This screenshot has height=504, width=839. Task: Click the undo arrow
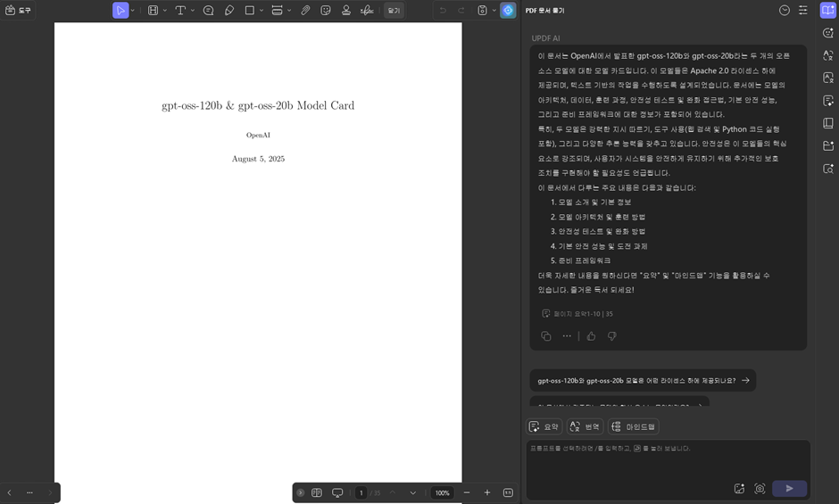pos(443,10)
